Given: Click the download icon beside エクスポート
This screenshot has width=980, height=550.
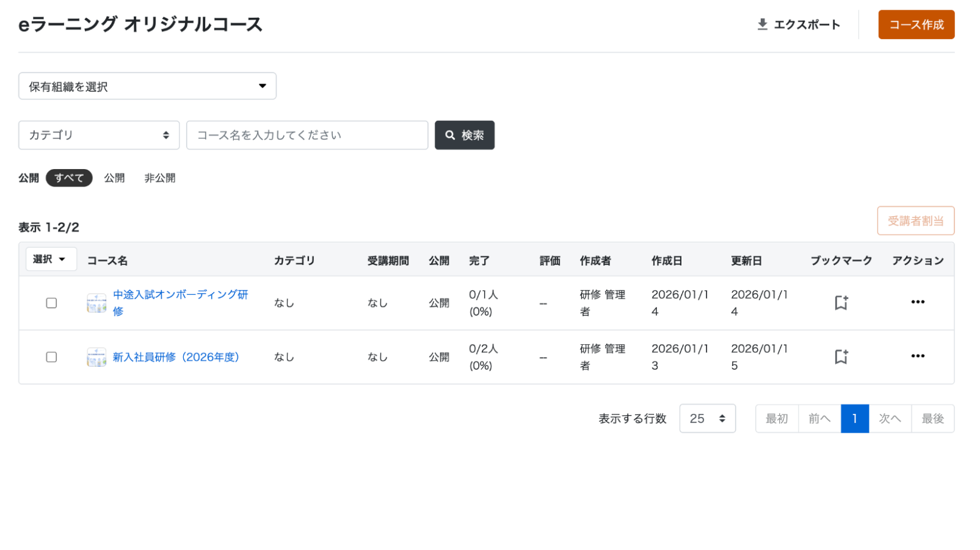Looking at the screenshot, I should pos(762,24).
